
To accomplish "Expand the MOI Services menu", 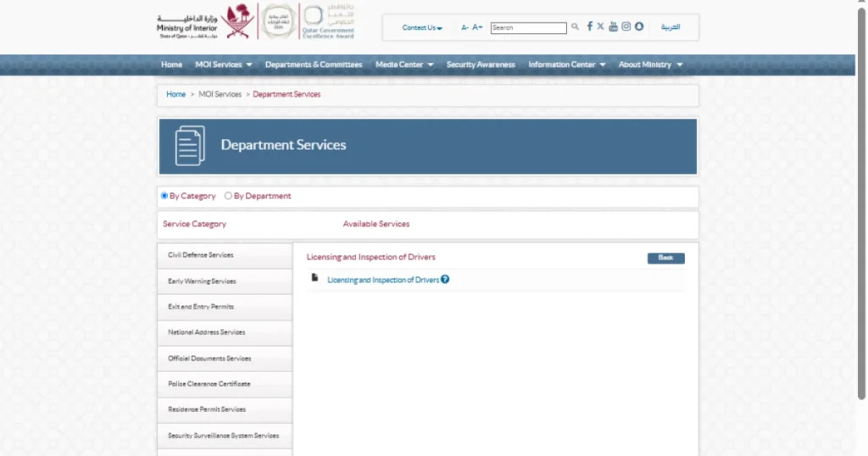I will click(x=223, y=64).
